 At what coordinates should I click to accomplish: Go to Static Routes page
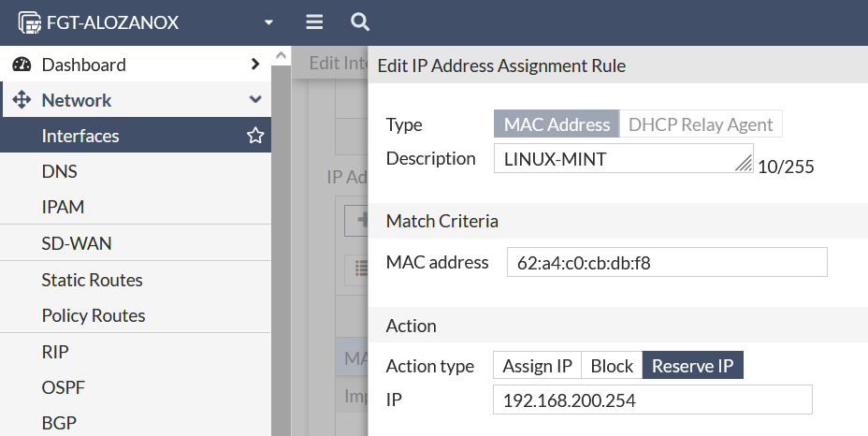tap(92, 280)
